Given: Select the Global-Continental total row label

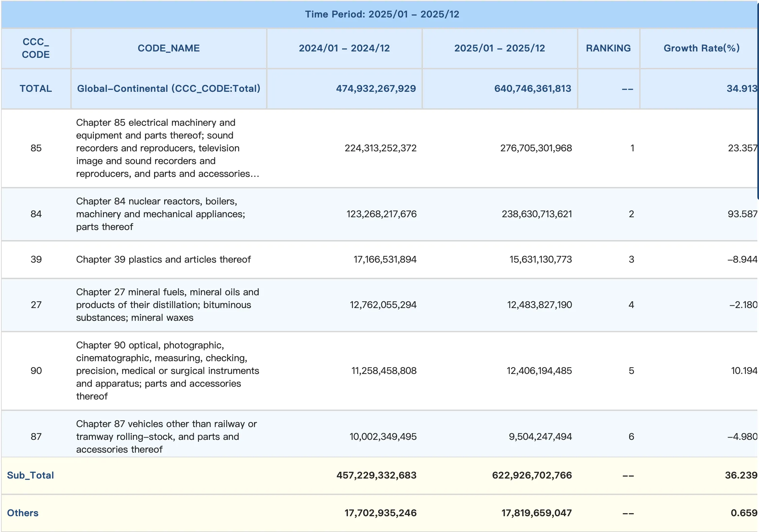Looking at the screenshot, I should point(169,88).
